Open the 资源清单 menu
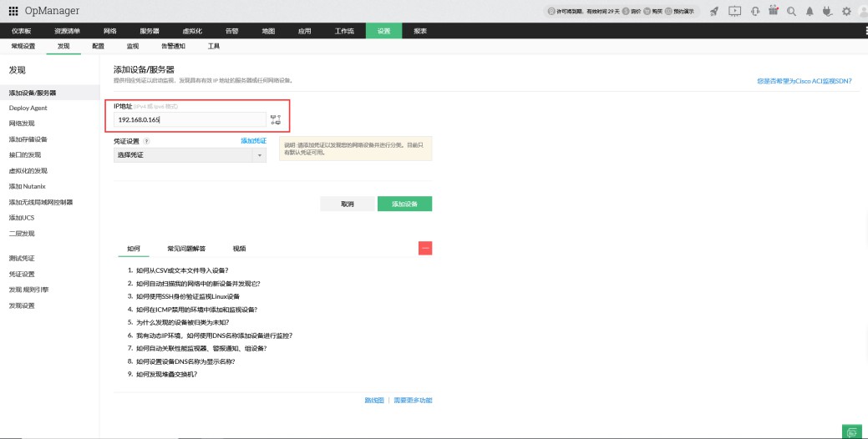Screen dimensions: 868x439 click(67, 31)
